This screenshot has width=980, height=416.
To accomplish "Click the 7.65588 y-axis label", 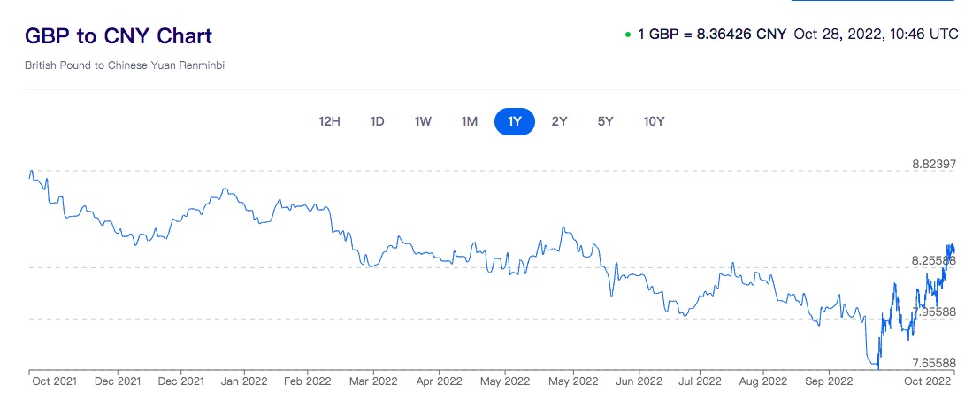I will (935, 363).
